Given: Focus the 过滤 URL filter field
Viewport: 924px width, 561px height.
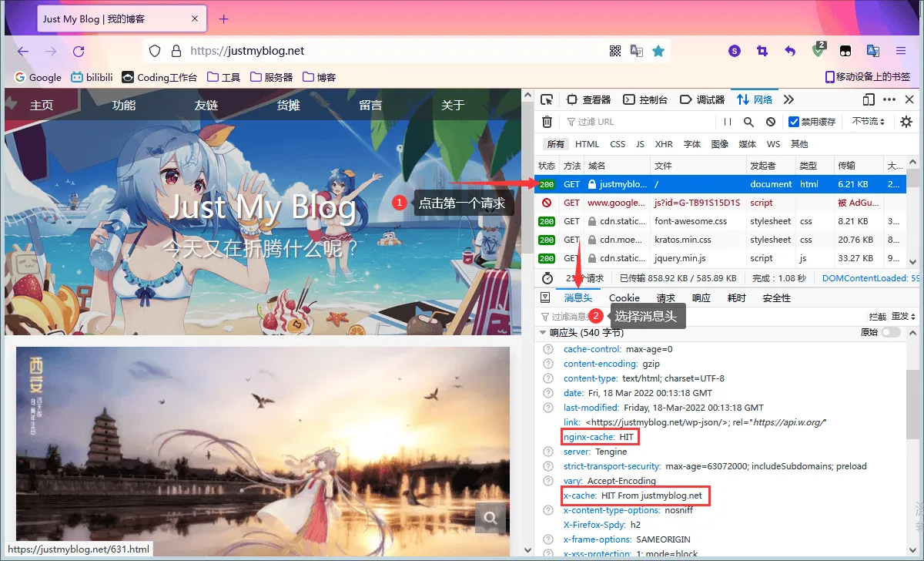Looking at the screenshot, I should pyautogui.click(x=637, y=122).
